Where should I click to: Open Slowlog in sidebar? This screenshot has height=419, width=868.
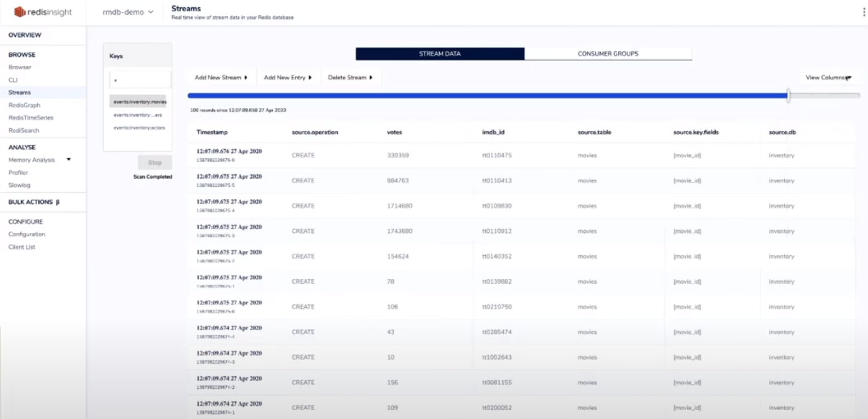(19, 185)
